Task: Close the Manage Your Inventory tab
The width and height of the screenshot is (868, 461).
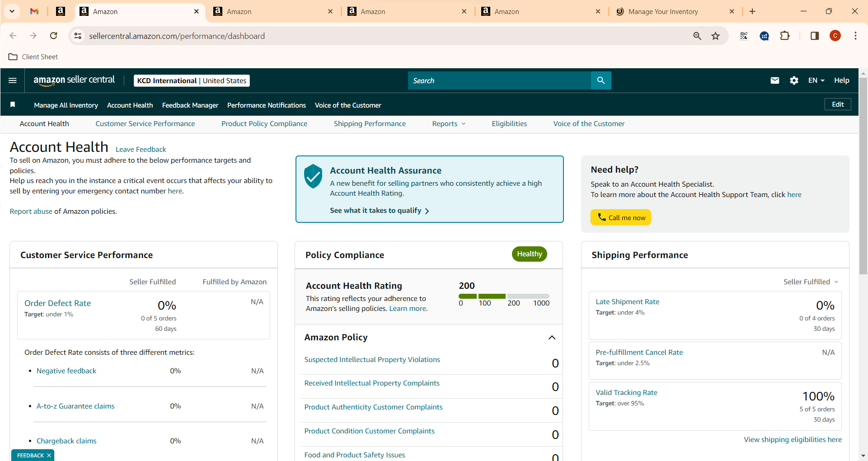Action: (732, 11)
